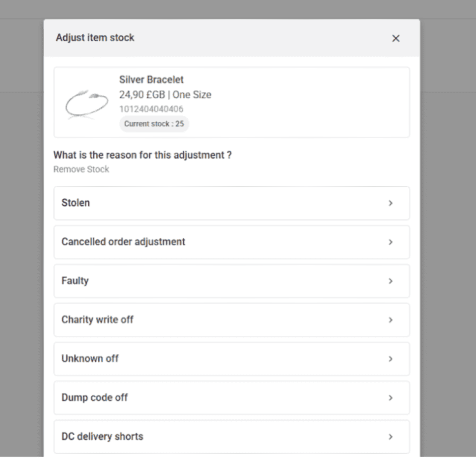Select the Faulty reason option
Viewport: 476px width, 469px height.
pyautogui.click(x=75, y=281)
